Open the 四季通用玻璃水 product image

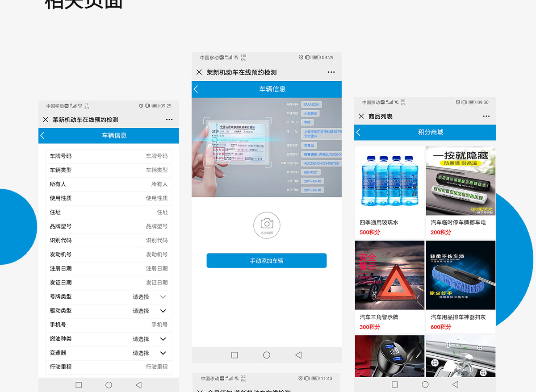(390, 181)
